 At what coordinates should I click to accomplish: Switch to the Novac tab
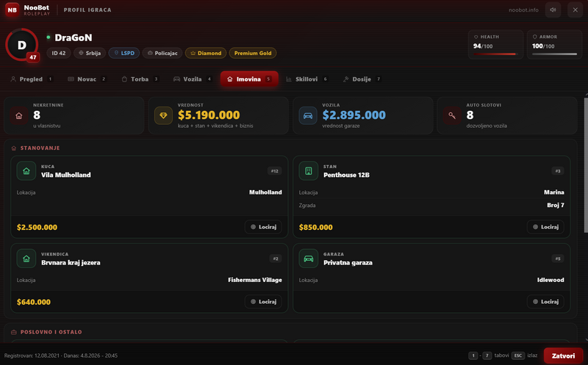point(87,79)
